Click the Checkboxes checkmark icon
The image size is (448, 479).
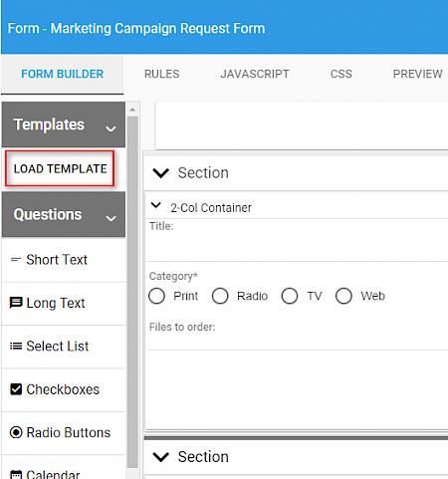[16, 389]
